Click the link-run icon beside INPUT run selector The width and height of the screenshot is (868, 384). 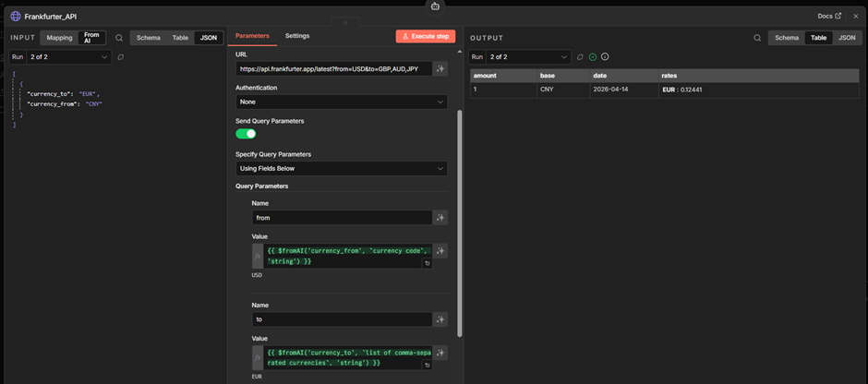point(121,57)
